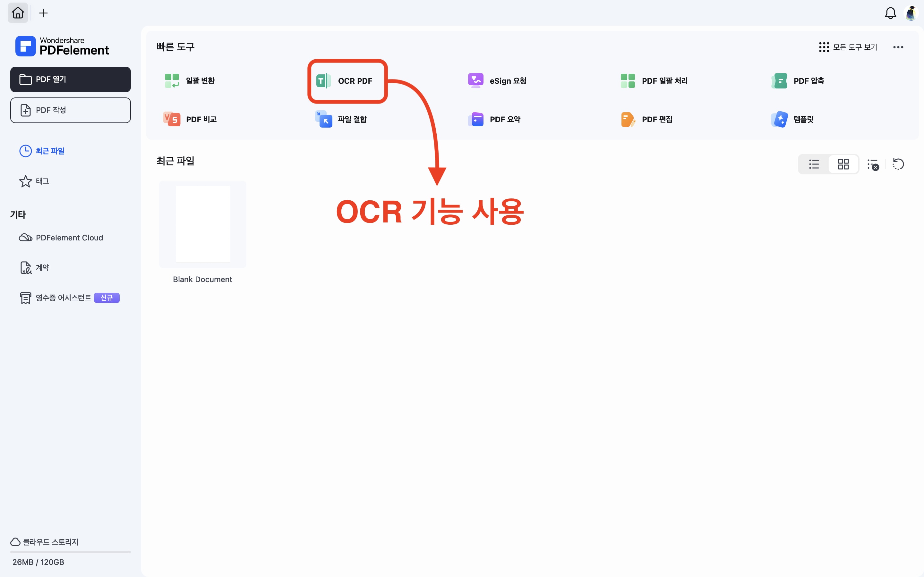Click the notification bell icon

coord(890,13)
